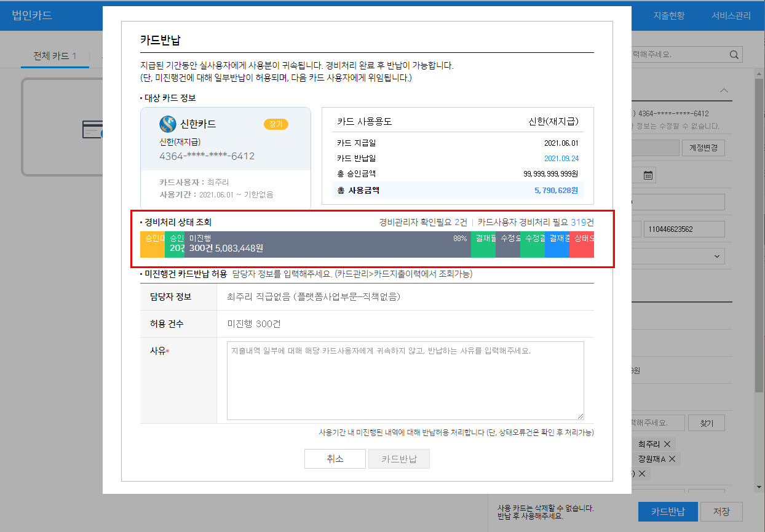
Task: Click the Shinhan Card logo
Action: (167, 124)
